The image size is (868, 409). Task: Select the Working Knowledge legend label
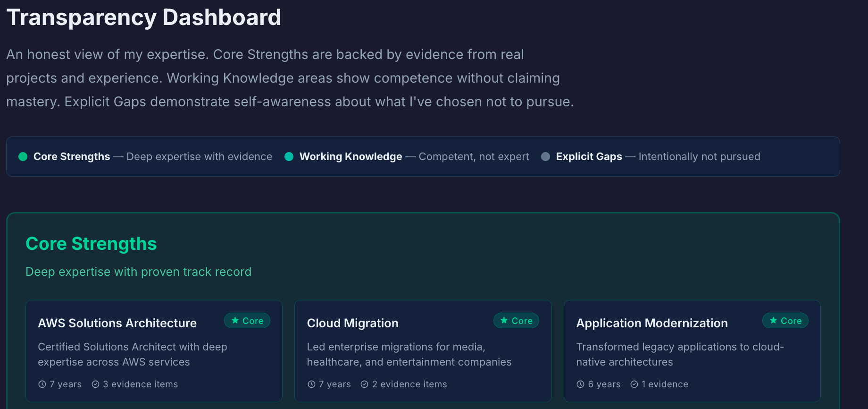pyautogui.click(x=351, y=157)
